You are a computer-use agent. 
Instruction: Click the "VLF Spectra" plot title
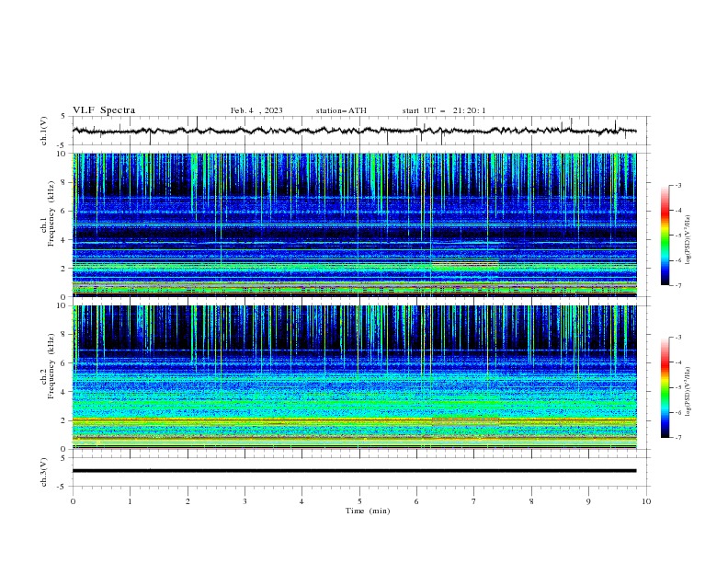tap(104, 110)
